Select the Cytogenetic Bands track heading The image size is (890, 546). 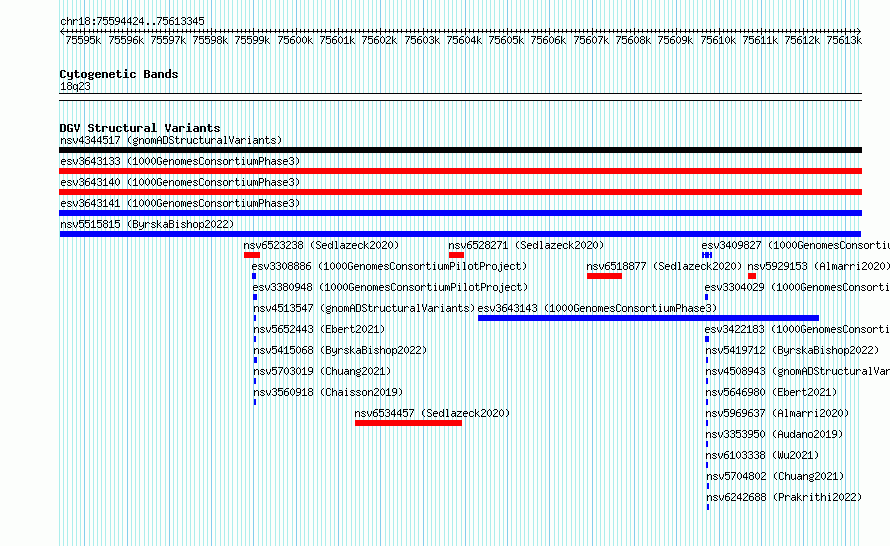pyautogui.click(x=119, y=74)
